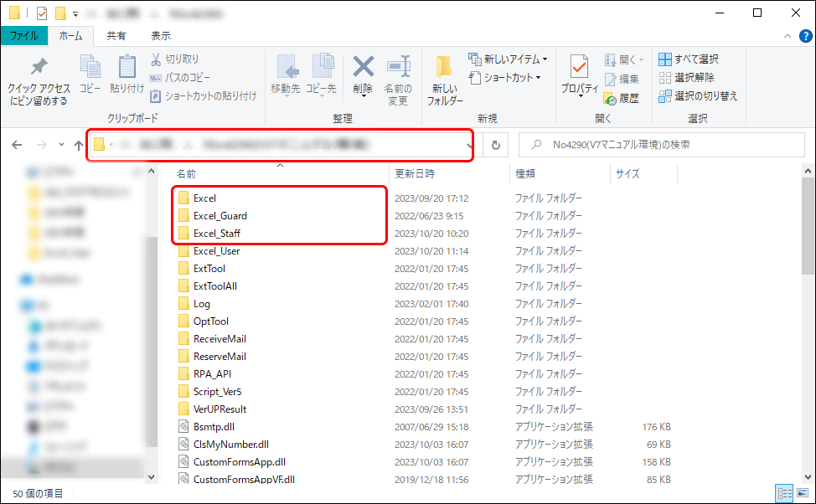Switch to details view icon in status bar

(x=784, y=493)
